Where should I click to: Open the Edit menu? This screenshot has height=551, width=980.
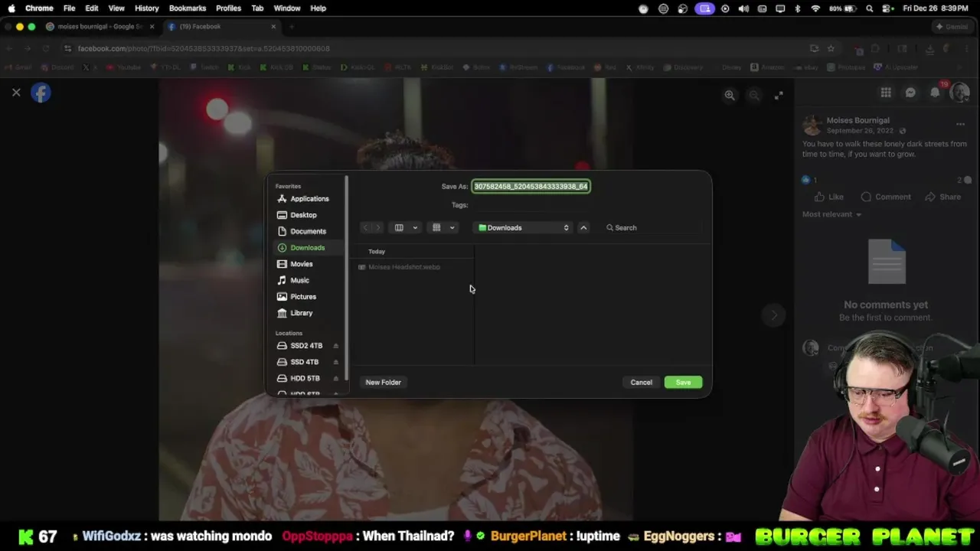click(x=92, y=8)
